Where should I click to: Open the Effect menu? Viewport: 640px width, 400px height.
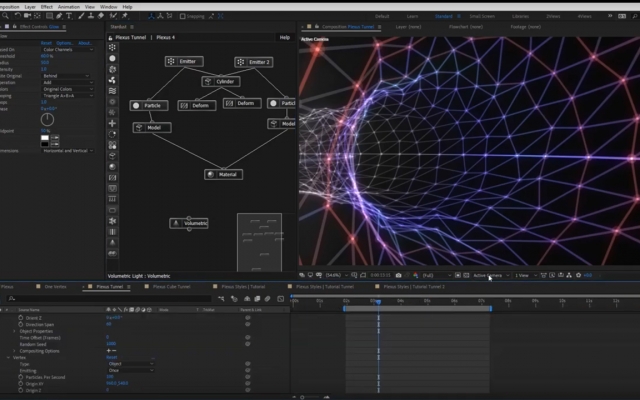[x=47, y=7]
